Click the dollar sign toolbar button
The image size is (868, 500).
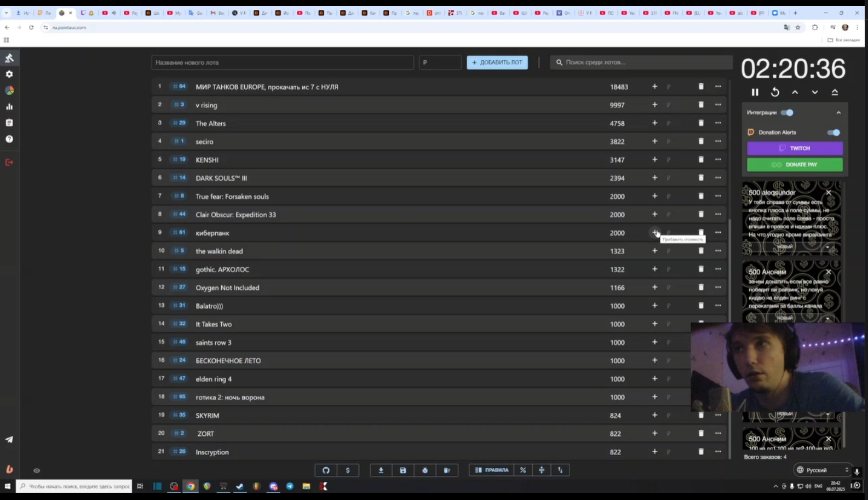pos(348,470)
